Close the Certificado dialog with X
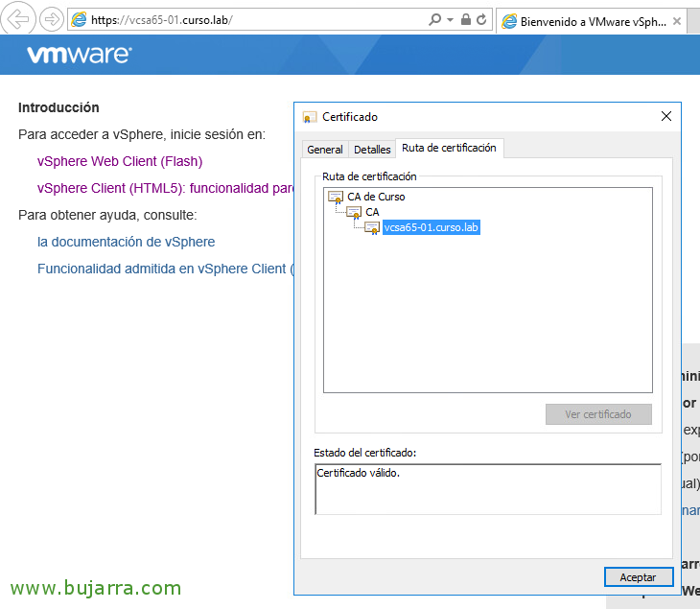This screenshot has width=700, height=609. tap(666, 117)
